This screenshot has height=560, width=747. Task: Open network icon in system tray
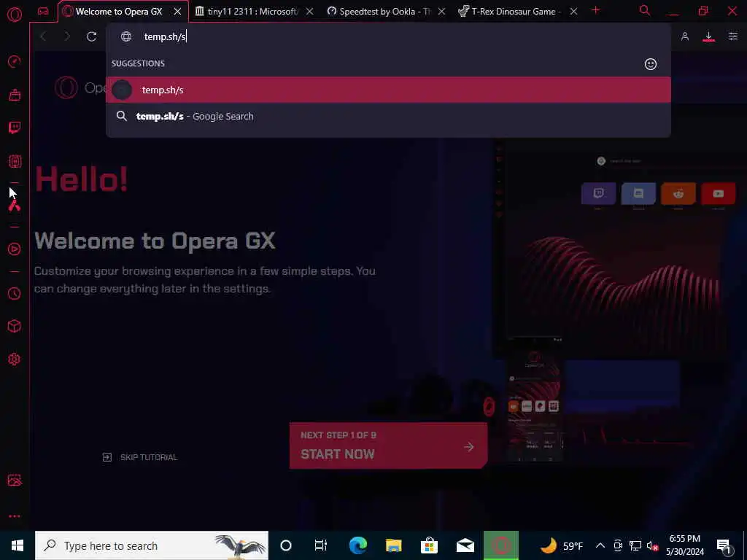[x=635, y=545]
